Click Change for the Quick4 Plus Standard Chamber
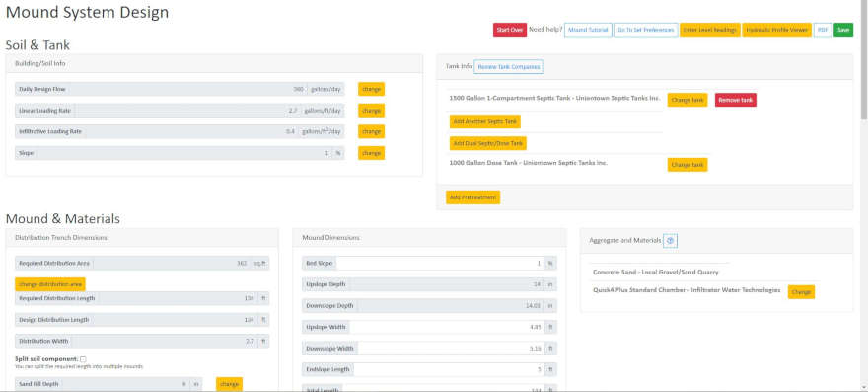Screen dimensions: 868x392 (801, 291)
